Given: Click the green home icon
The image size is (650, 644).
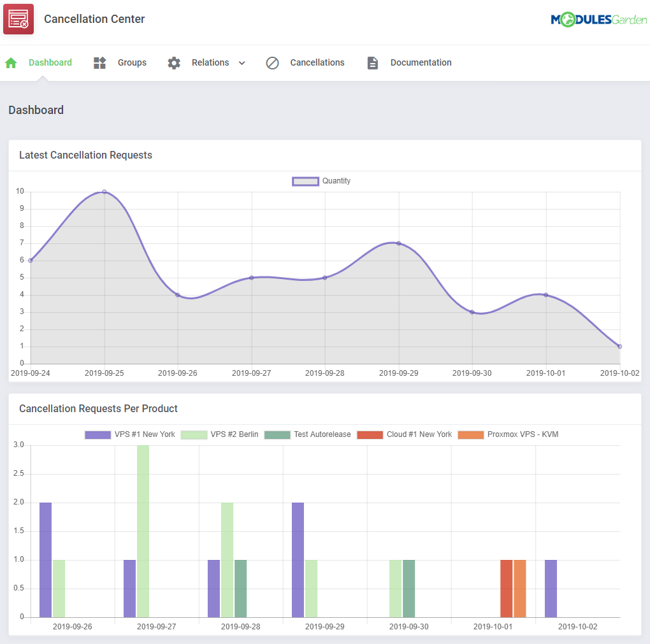Looking at the screenshot, I should (x=11, y=63).
